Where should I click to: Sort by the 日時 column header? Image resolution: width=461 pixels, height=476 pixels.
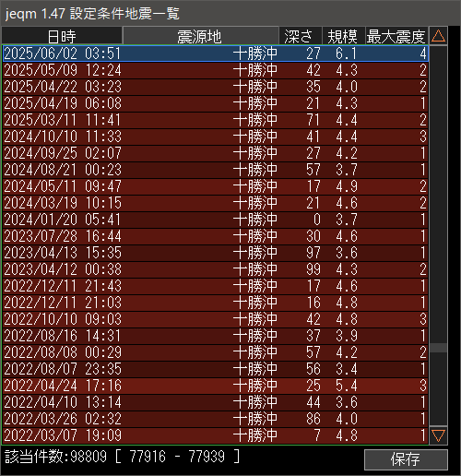tap(62, 36)
